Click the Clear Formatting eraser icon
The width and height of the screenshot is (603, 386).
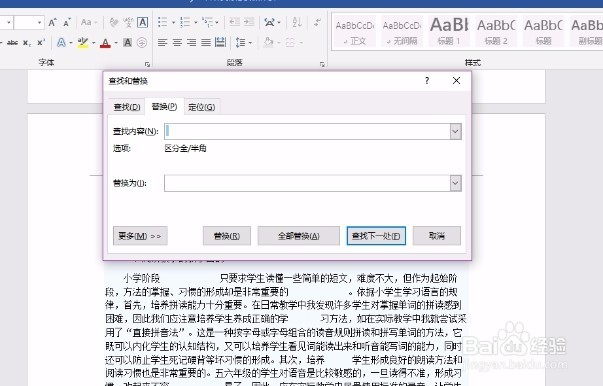[x=114, y=22]
